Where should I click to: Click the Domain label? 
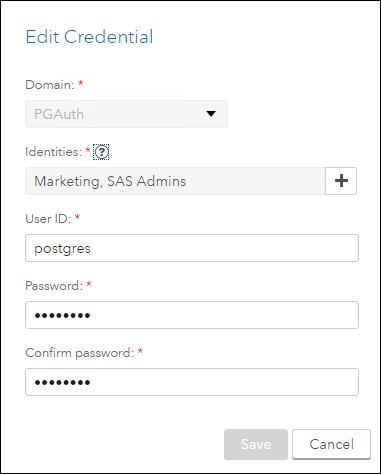(x=50, y=85)
